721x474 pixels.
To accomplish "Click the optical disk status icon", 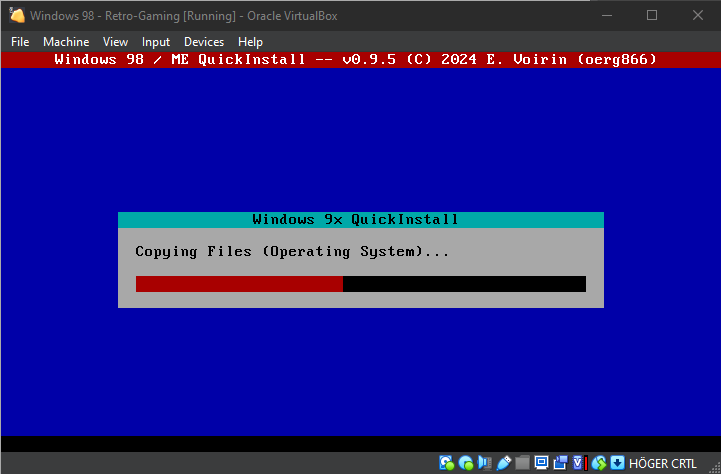I will click(x=466, y=463).
